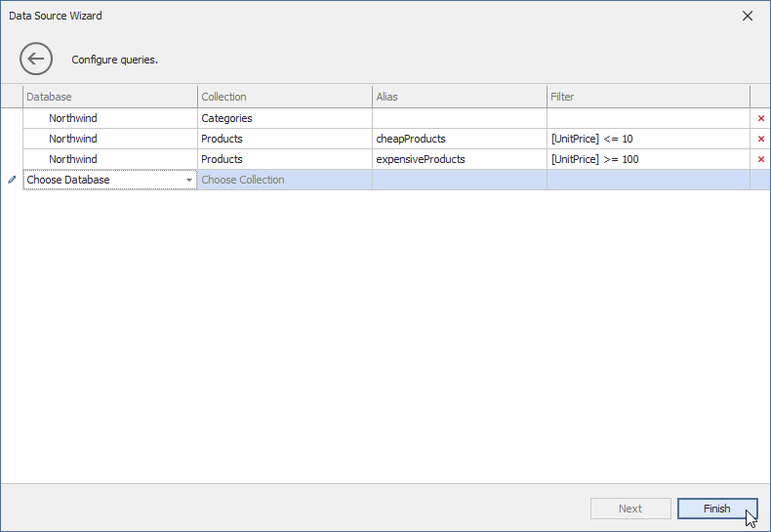Click the Choose Collection cell
Image resolution: width=771 pixels, height=532 pixels.
click(x=284, y=180)
